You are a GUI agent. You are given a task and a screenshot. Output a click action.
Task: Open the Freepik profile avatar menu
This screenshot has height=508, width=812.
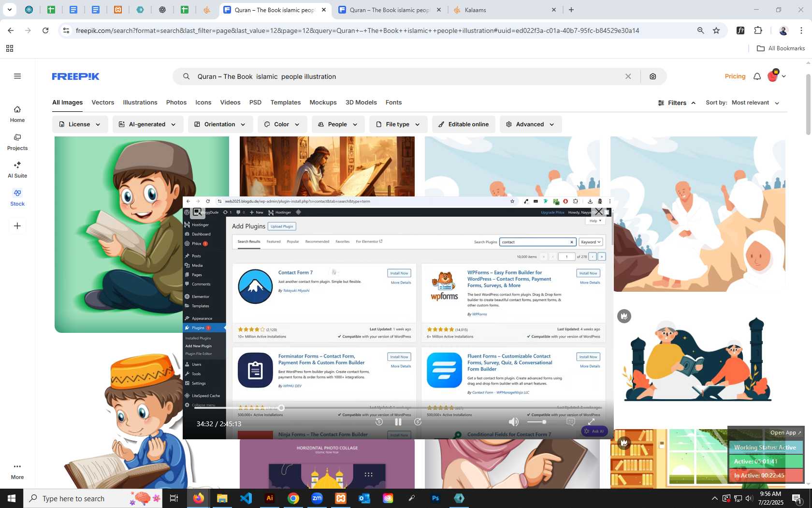point(777,76)
